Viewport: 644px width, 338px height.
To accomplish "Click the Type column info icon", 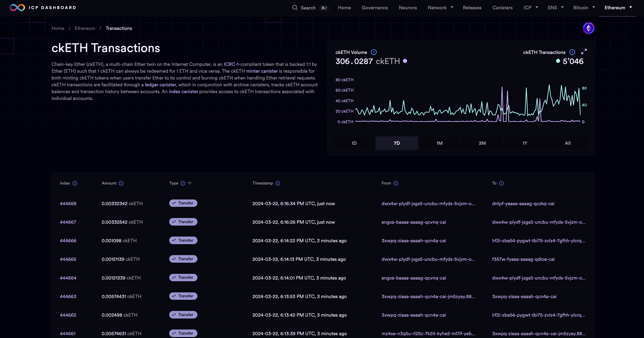I will [183, 183].
